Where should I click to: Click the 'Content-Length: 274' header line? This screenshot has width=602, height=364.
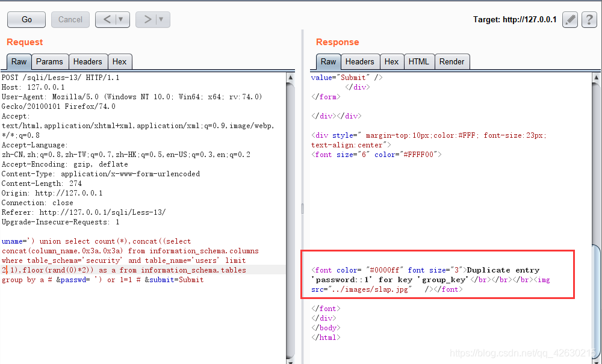point(42,184)
